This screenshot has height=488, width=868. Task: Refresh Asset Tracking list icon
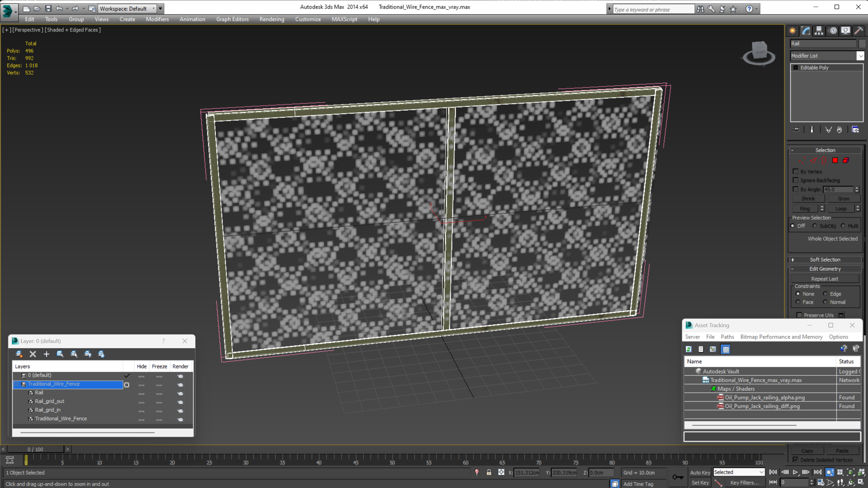pos(688,349)
